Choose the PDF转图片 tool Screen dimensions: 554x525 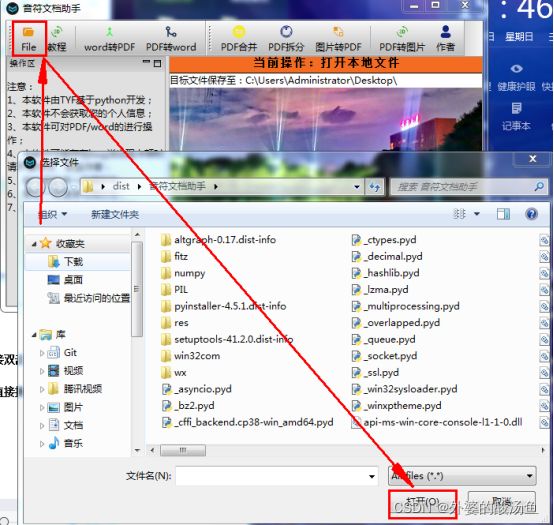click(x=402, y=39)
